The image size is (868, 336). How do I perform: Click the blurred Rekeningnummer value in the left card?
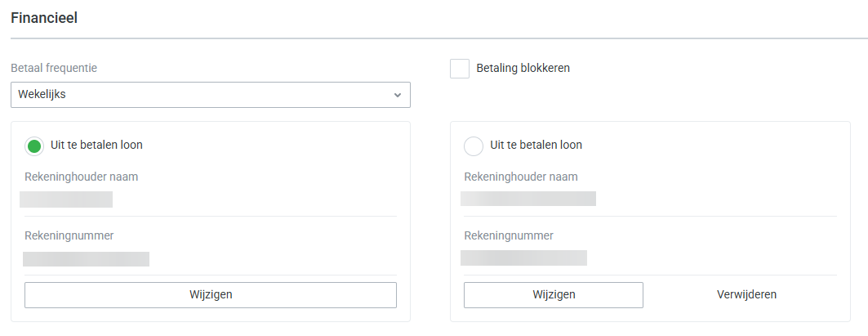[x=86, y=259]
